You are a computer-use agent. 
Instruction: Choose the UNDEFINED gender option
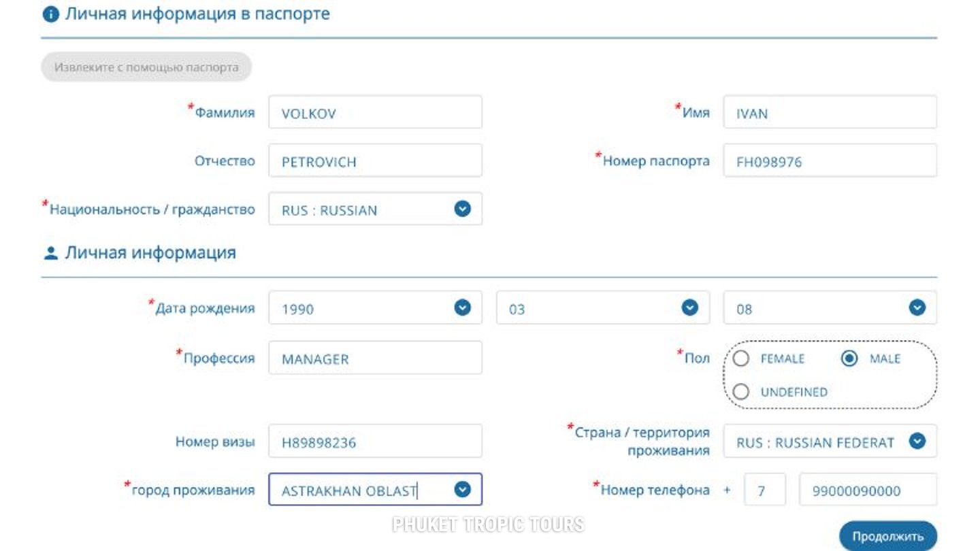[x=741, y=392]
